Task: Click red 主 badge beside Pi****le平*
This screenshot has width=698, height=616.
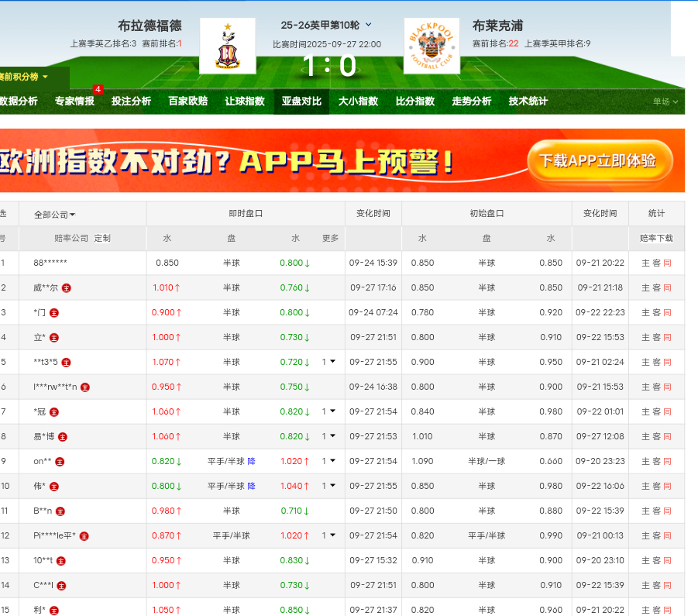Action: coord(84,536)
